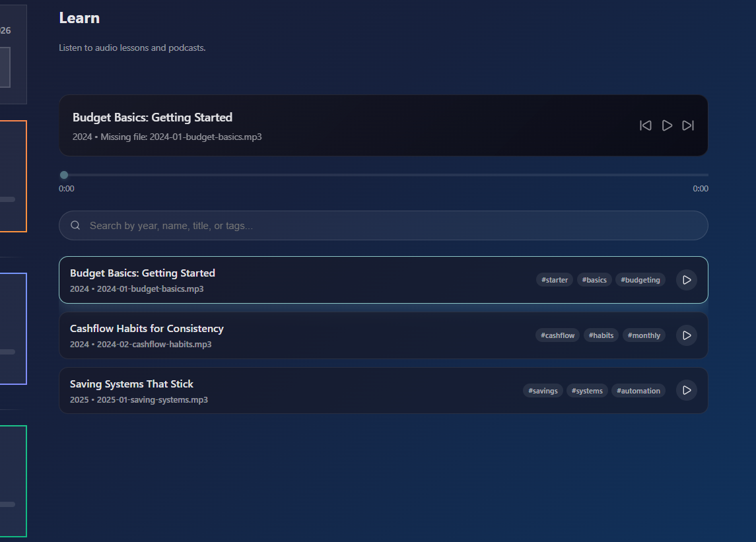Image resolution: width=756 pixels, height=542 pixels.
Task: Click the #automation tag
Action: coord(638,391)
